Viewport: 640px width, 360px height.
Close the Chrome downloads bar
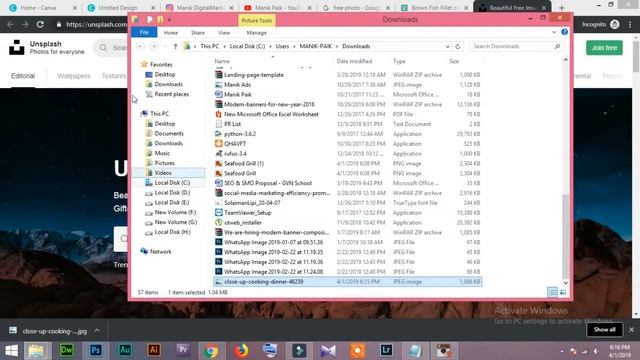pyautogui.click(x=631, y=329)
